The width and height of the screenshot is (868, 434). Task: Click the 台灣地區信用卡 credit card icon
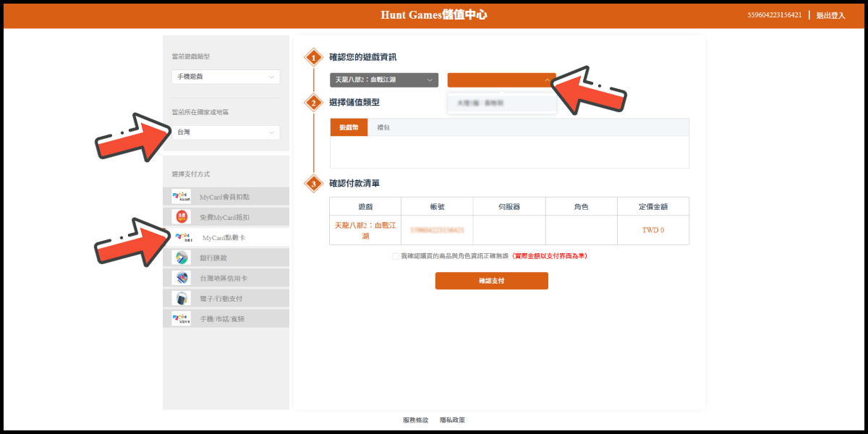(x=181, y=278)
